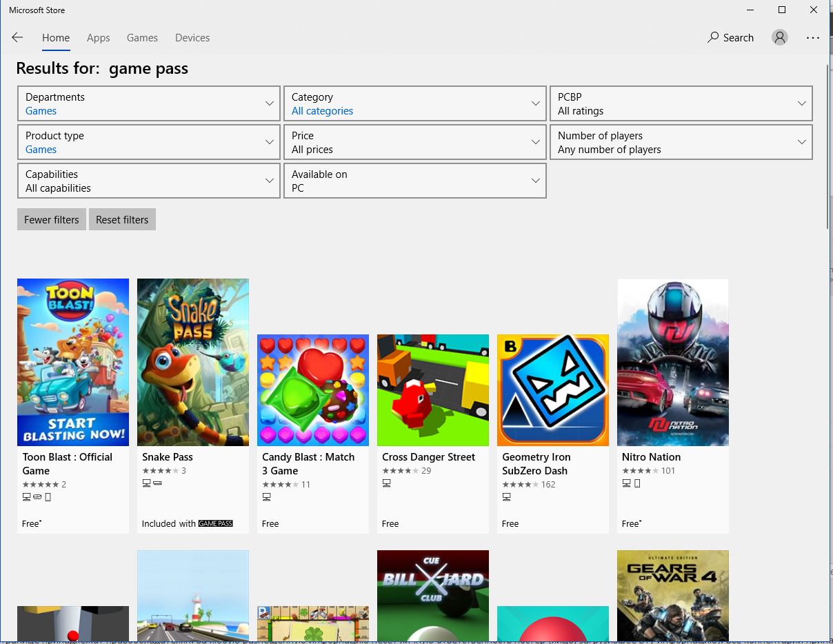833x644 pixels.
Task: Click the device icons under Snake Pass
Action: pos(152,483)
